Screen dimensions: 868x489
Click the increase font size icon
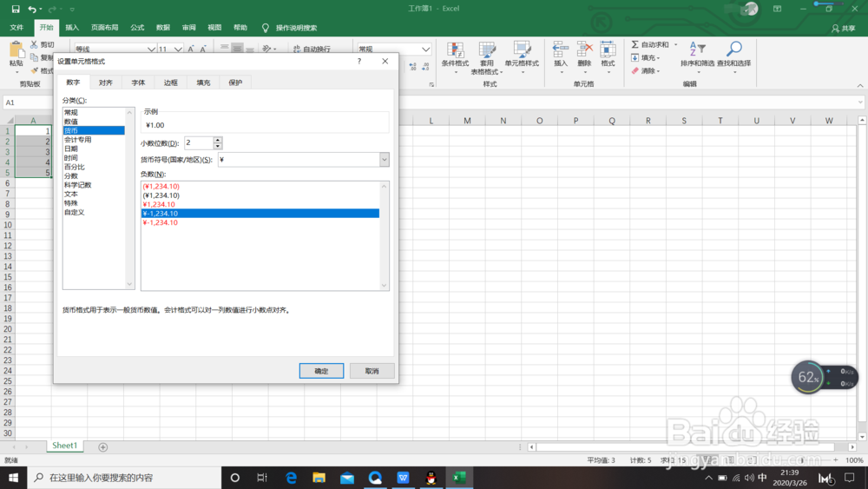point(191,49)
